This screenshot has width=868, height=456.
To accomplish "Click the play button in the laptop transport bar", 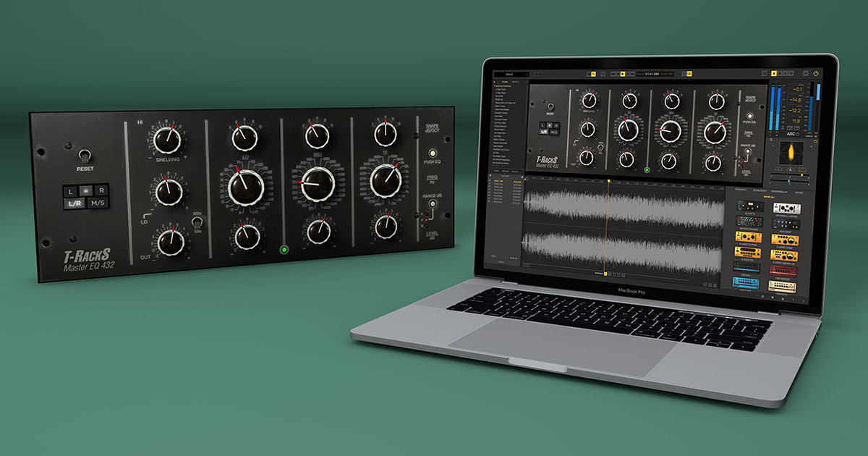I will 622,74.
